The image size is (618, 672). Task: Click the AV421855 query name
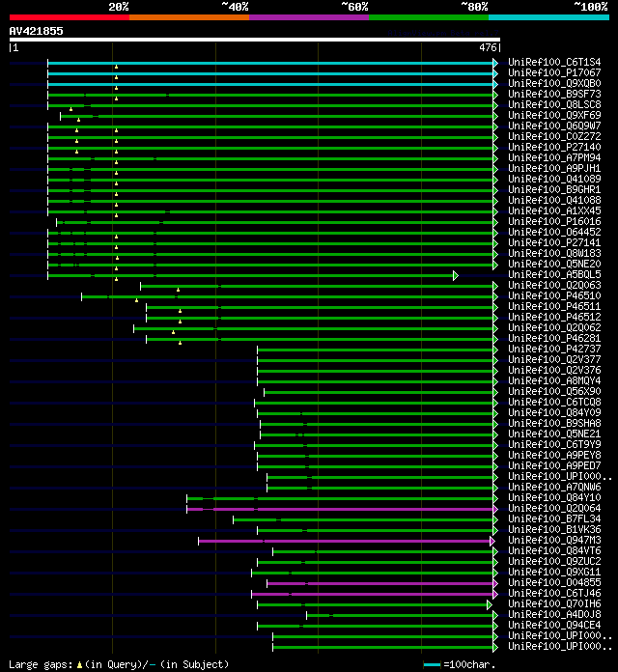click(36, 31)
